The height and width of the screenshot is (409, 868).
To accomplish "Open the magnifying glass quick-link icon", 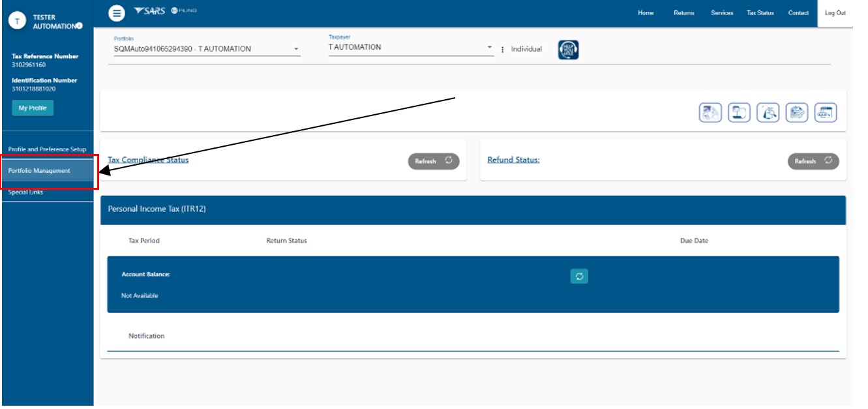I will click(x=768, y=112).
